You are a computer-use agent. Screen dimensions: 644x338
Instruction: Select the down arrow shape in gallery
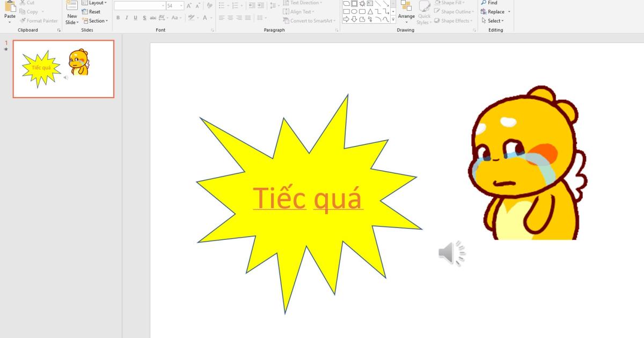[354, 19]
